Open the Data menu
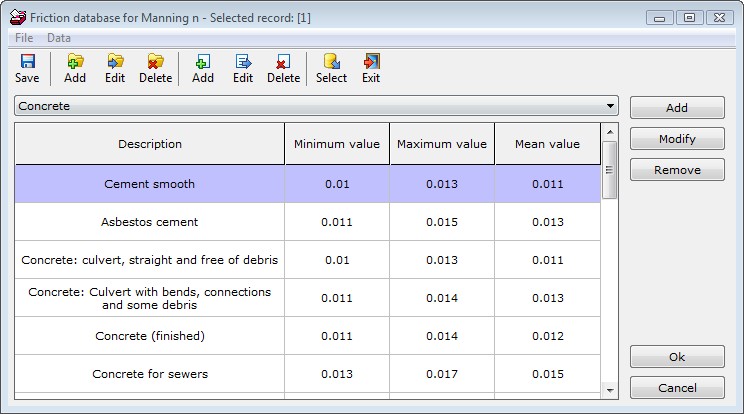 (59, 38)
